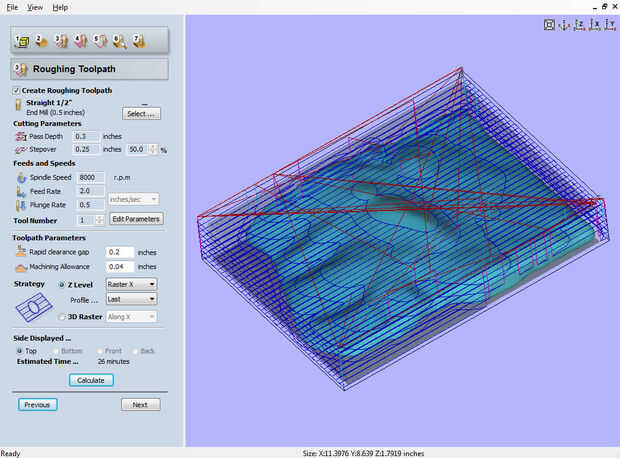
Task: Open step 1 model orientation icon
Action: click(22, 41)
